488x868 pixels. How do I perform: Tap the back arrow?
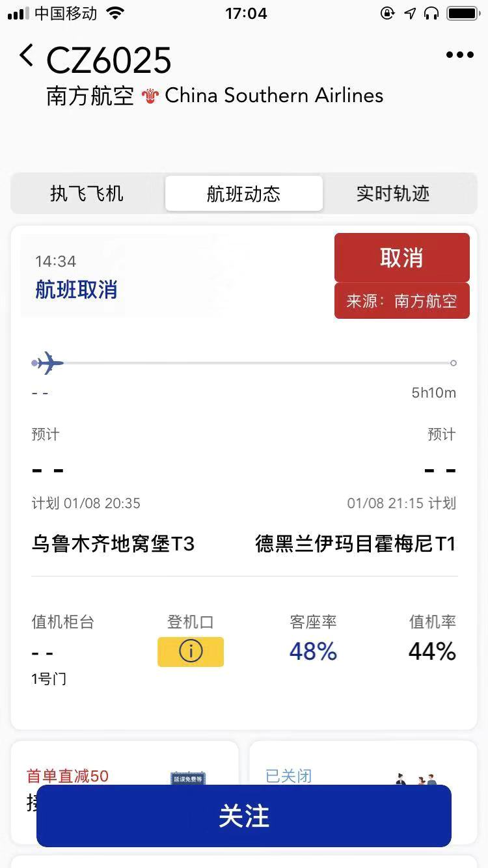click(26, 56)
